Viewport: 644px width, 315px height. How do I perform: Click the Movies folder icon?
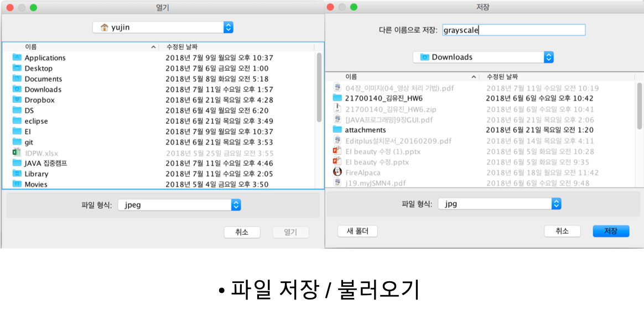17,184
